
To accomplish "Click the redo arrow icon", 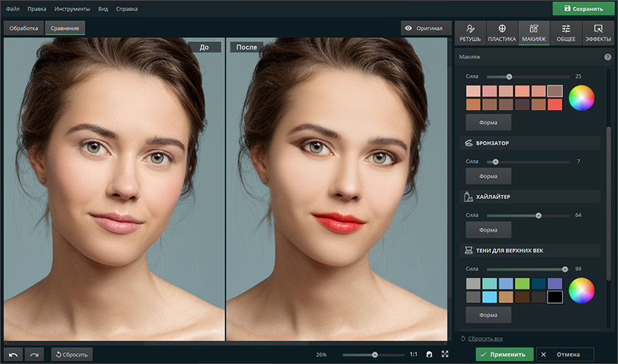I will coord(34,355).
